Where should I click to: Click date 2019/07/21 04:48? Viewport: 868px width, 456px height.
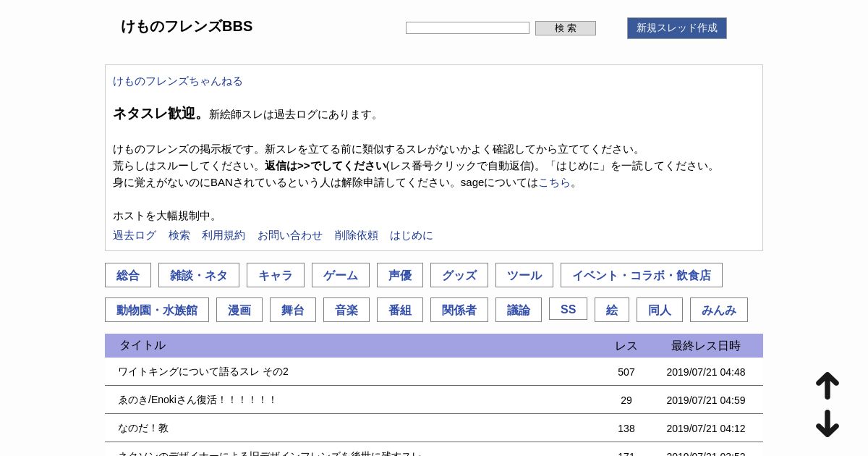coord(706,372)
